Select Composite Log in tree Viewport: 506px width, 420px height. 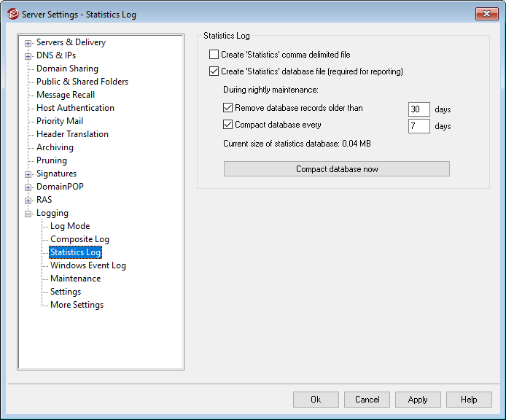click(79, 239)
